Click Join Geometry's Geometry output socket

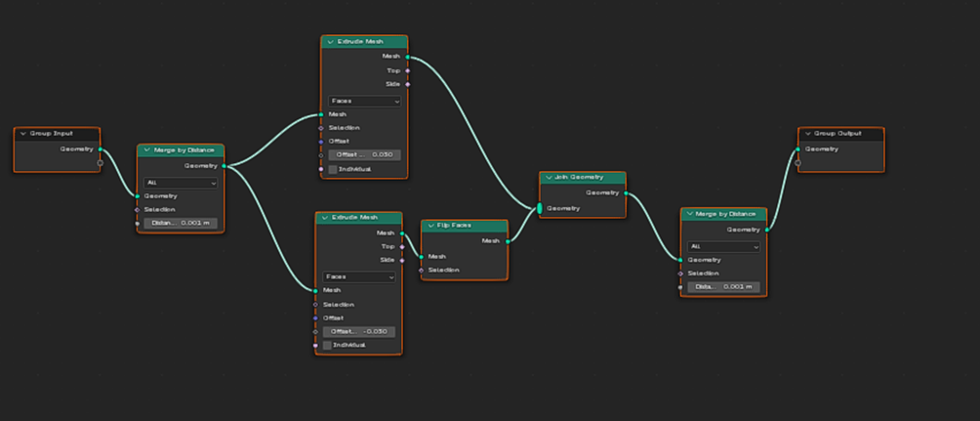(625, 192)
